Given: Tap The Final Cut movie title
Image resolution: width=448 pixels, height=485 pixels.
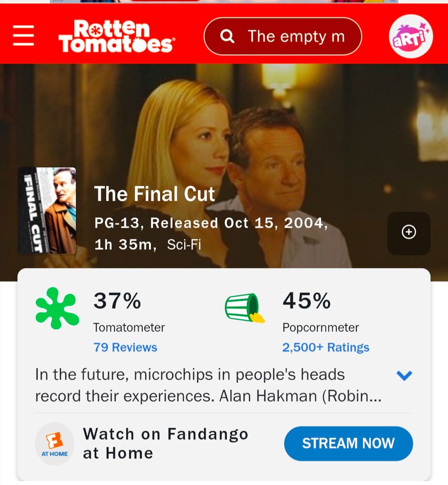Looking at the screenshot, I should tap(154, 194).
